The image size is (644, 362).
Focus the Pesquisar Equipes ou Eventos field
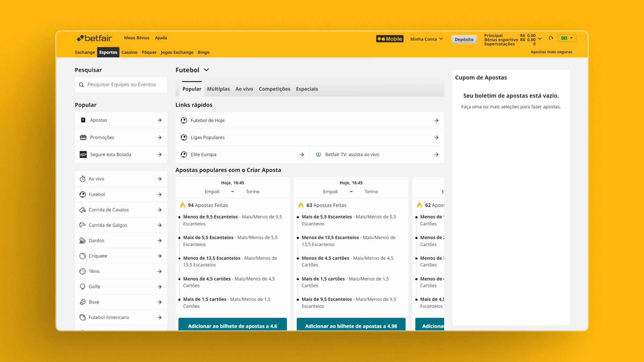point(121,84)
